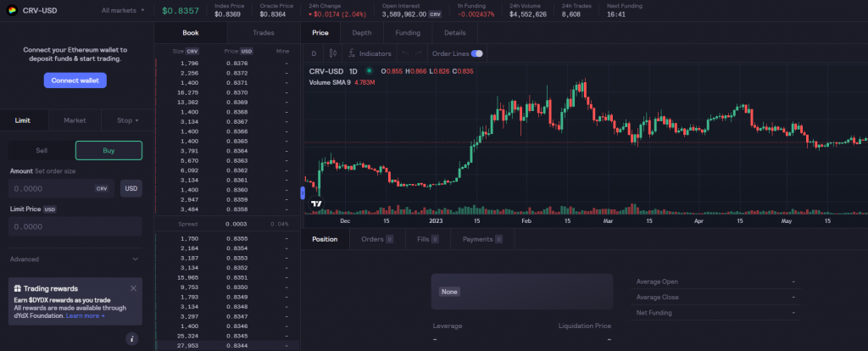This screenshot has width=868, height=351.
Task: Select the Sell side toggle
Action: click(x=42, y=150)
